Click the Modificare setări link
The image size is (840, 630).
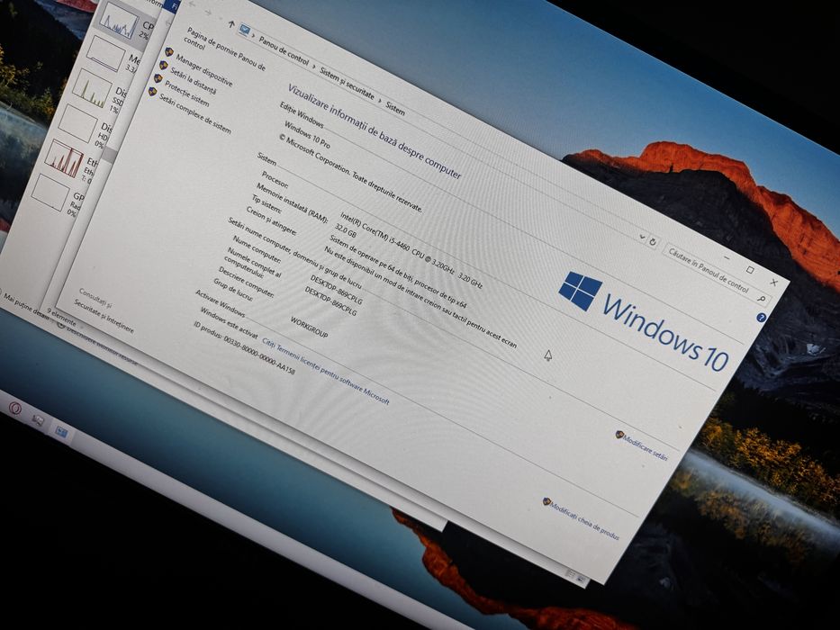click(646, 447)
